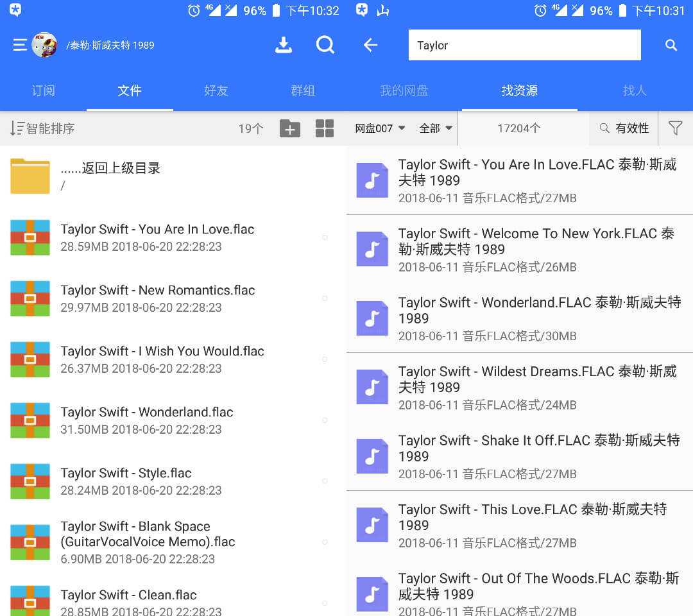Open the 智能排序 sort options

click(x=42, y=128)
